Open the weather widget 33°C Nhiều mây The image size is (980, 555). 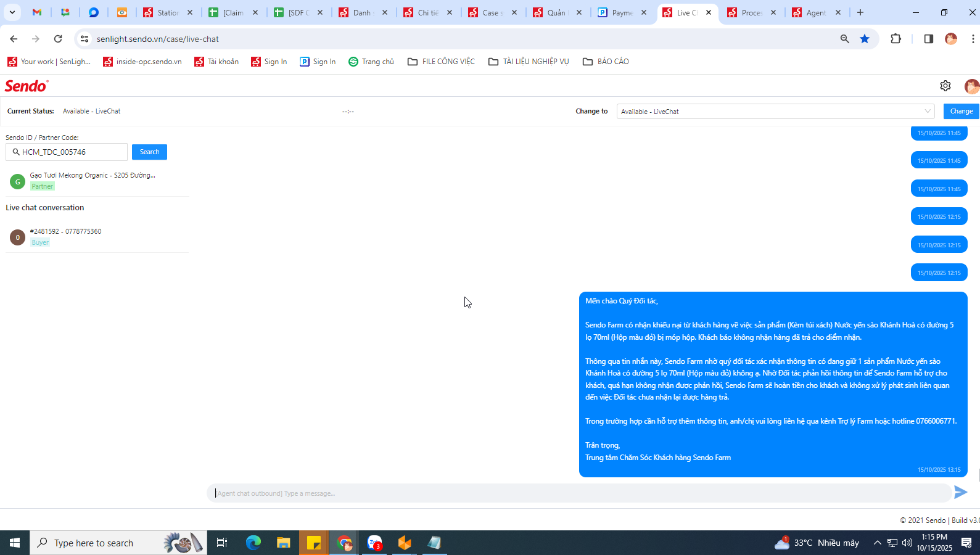[817, 543]
